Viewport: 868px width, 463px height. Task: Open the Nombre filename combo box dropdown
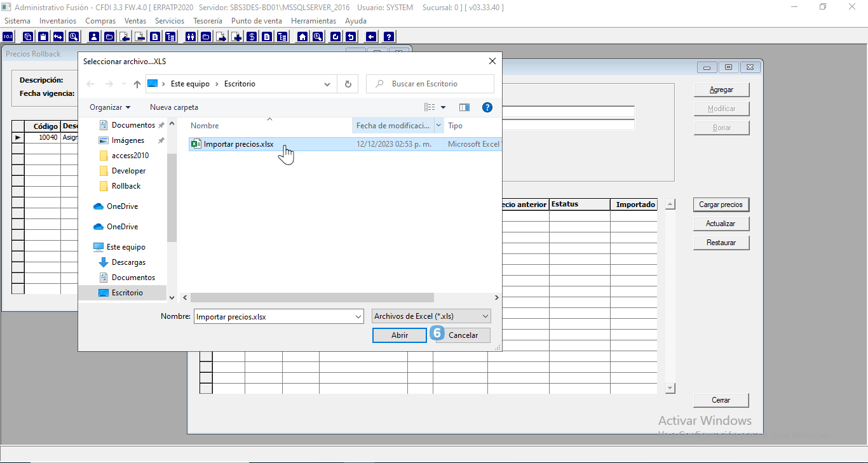coord(358,316)
